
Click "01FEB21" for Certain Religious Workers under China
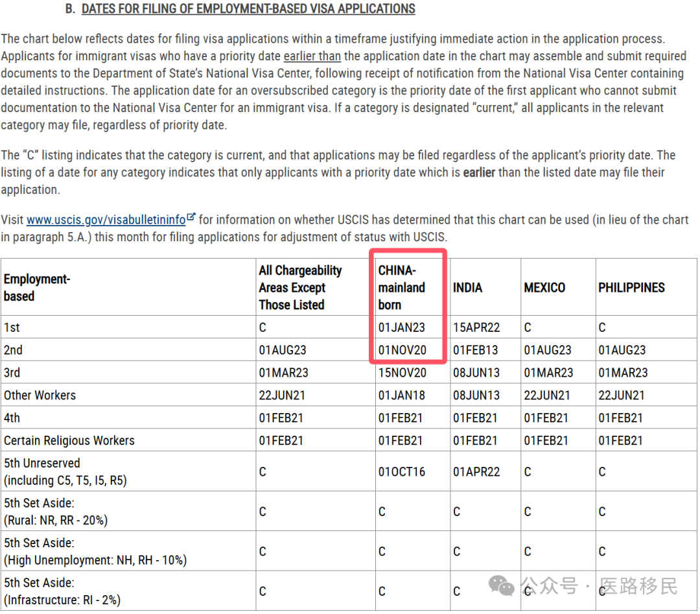click(x=401, y=441)
